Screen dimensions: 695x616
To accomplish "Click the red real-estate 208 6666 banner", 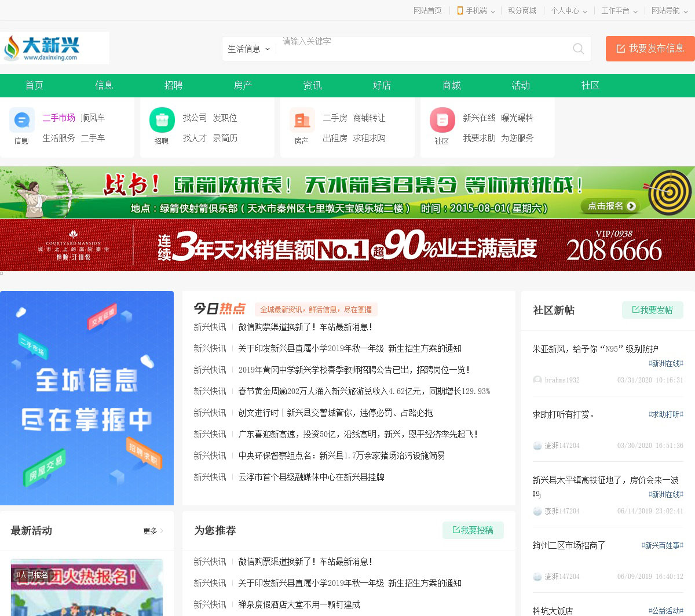I will (x=348, y=245).
